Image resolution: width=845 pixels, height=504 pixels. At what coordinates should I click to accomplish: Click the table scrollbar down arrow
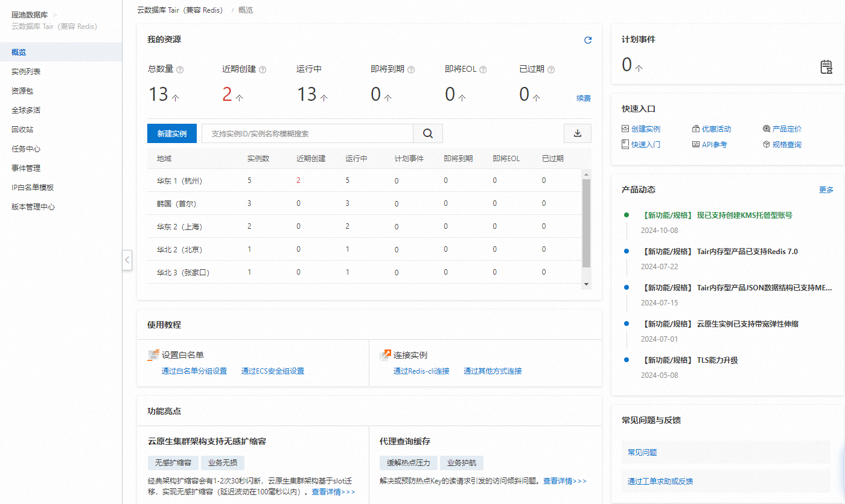click(586, 284)
